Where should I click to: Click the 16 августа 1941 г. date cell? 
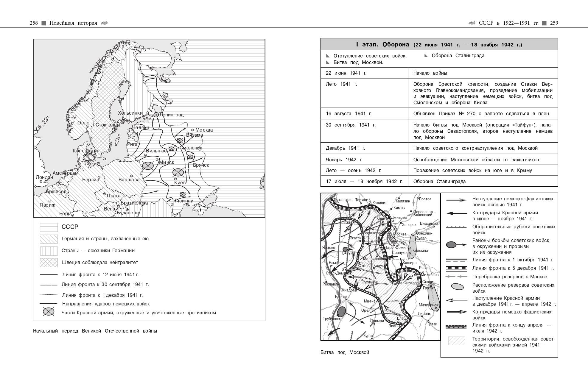click(x=349, y=113)
